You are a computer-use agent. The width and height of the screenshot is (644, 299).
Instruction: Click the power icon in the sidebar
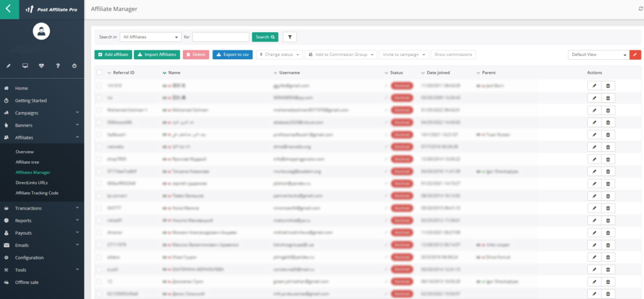coord(74,65)
